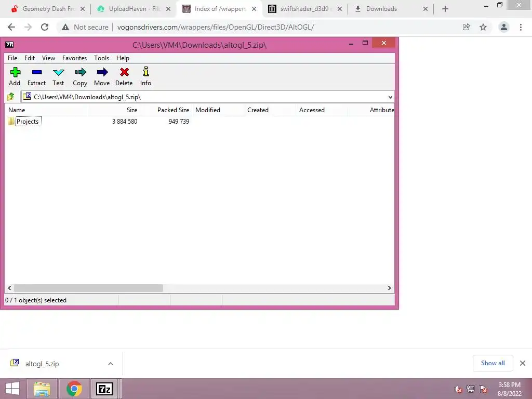Sort by Created column header
This screenshot has height=399, width=532.
(x=270, y=110)
